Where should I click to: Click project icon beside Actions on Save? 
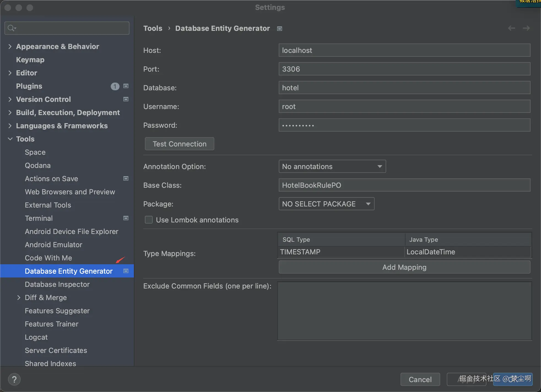126,179
